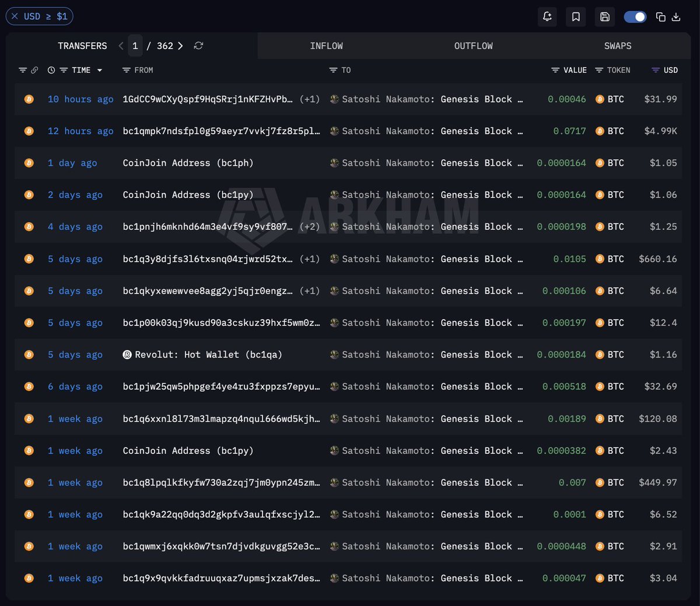This screenshot has width=700, height=606.
Task: Click the leftmost filter icon in the header
Action: (x=23, y=70)
